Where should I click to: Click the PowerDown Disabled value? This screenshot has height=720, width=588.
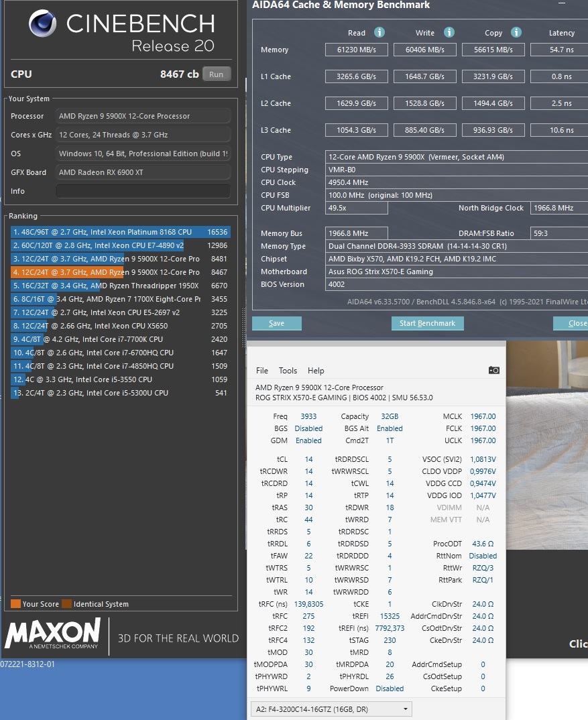pyautogui.click(x=390, y=688)
